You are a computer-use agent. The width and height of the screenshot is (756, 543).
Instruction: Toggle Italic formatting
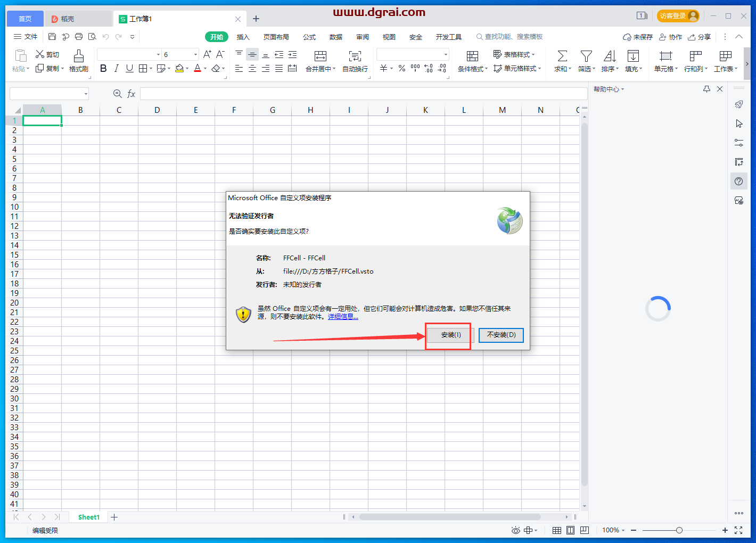tap(116, 68)
